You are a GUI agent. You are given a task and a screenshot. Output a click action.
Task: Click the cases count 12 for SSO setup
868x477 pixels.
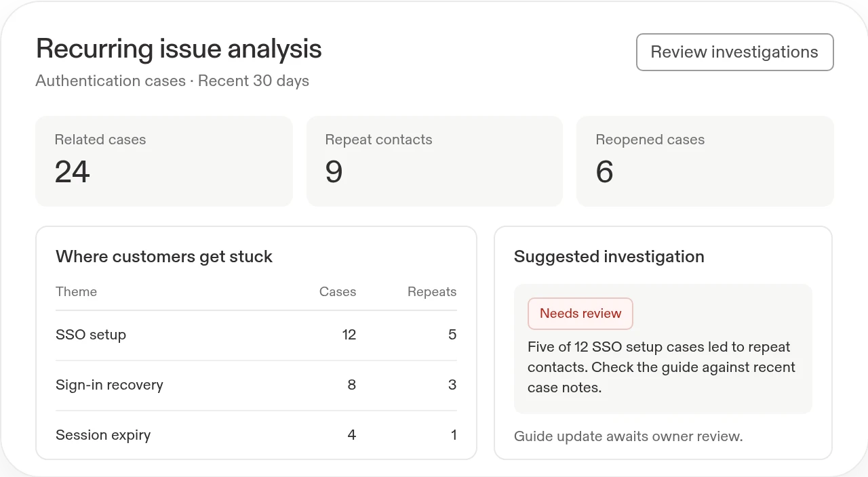tap(349, 335)
